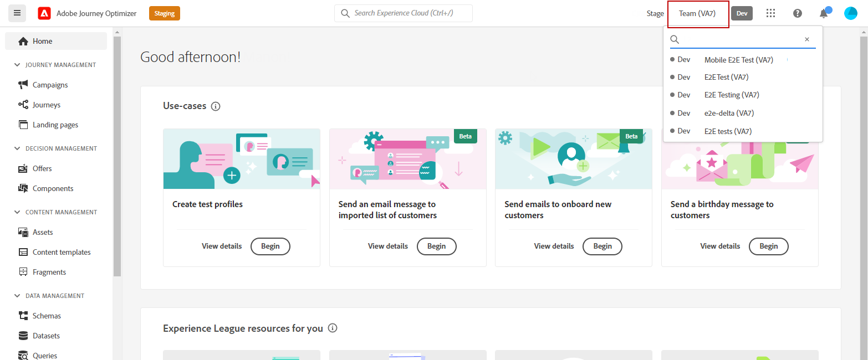Begin the Create test profiles use-case
The width and height of the screenshot is (868, 360).
pyautogui.click(x=270, y=246)
